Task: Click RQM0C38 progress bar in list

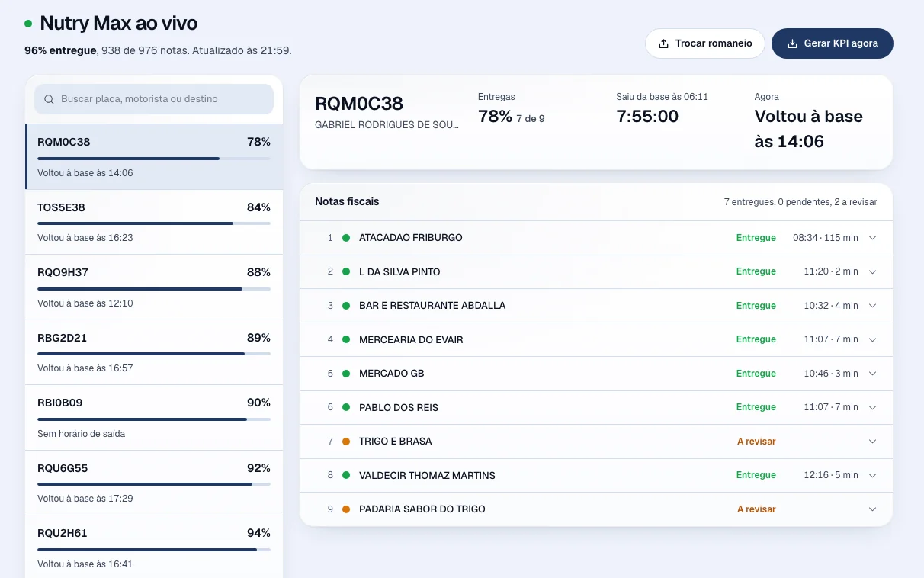Action: (x=154, y=159)
